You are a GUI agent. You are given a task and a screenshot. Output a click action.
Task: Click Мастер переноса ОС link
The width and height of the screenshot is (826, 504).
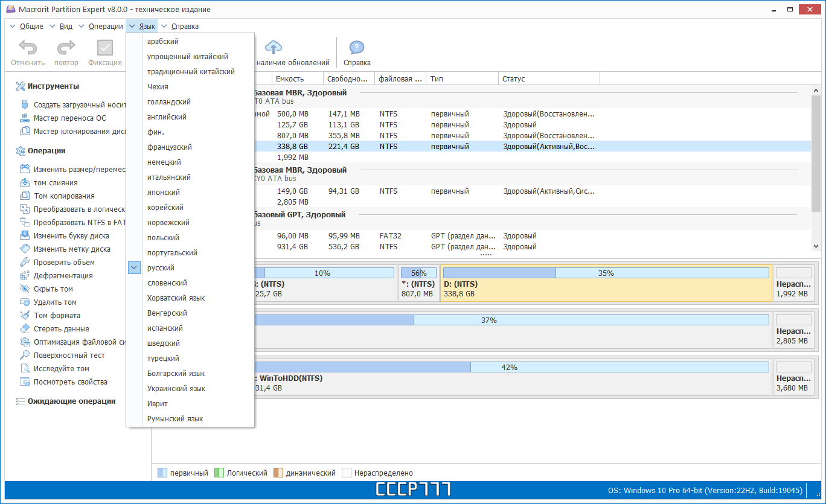69,118
